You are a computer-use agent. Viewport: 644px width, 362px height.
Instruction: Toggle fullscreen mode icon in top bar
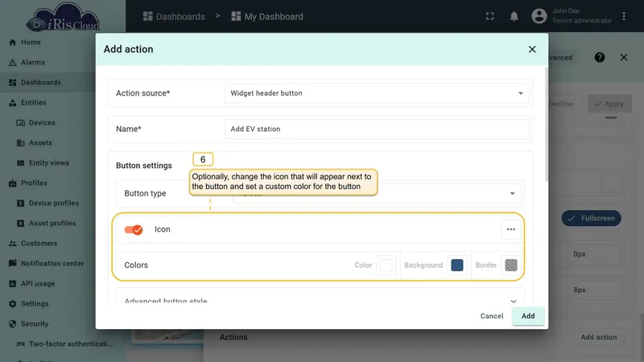[490, 16]
